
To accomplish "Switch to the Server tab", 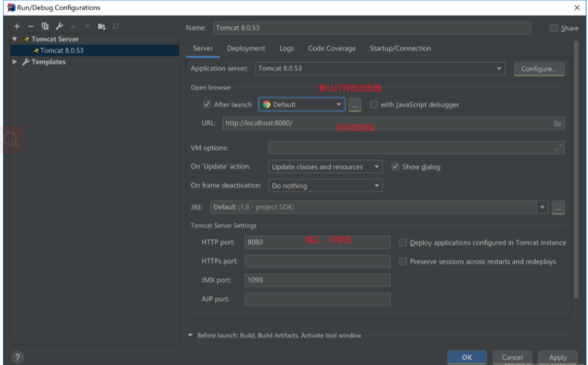I will (203, 48).
